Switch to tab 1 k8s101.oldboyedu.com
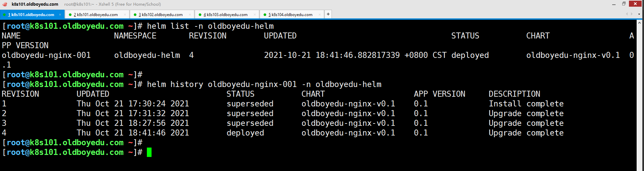The width and height of the screenshot is (644, 171). pos(31,14)
